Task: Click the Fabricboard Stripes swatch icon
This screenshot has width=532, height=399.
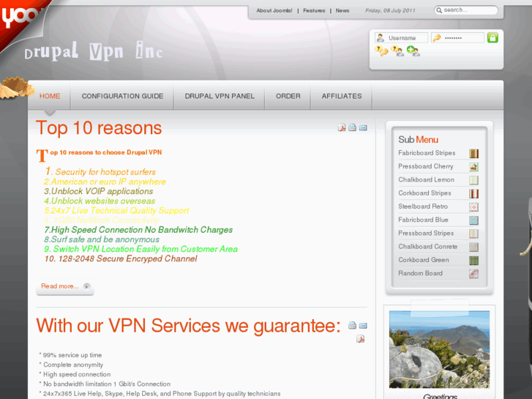Action: 473,154
